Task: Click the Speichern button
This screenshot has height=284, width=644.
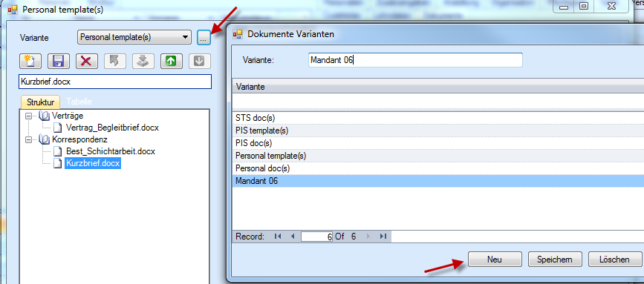Action: coord(554,259)
